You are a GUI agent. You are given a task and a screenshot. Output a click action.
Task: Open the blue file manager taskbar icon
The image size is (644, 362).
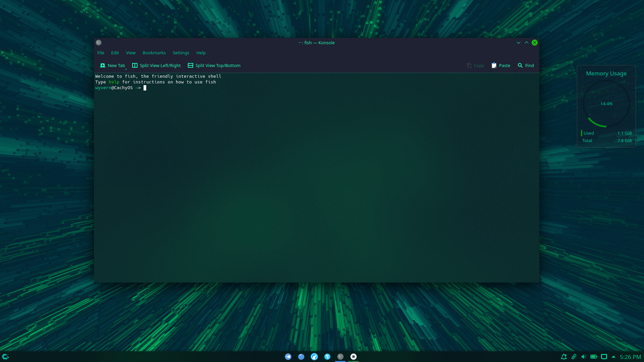pyautogui.click(x=301, y=357)
